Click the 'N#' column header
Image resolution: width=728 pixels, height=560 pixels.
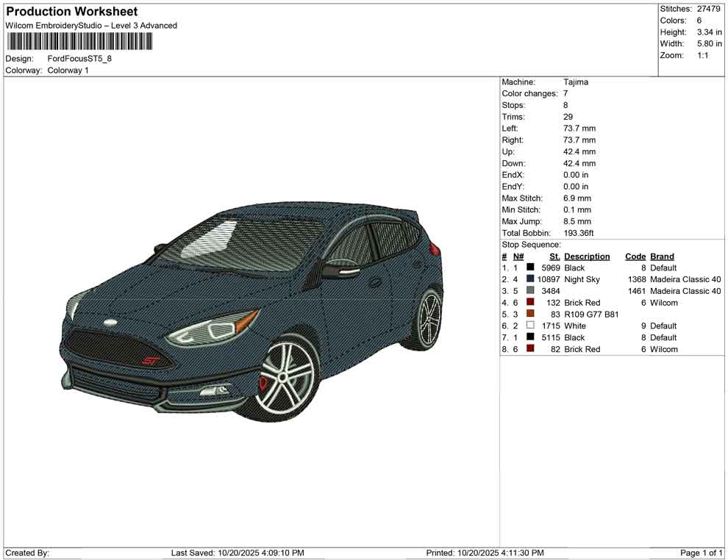518,256
